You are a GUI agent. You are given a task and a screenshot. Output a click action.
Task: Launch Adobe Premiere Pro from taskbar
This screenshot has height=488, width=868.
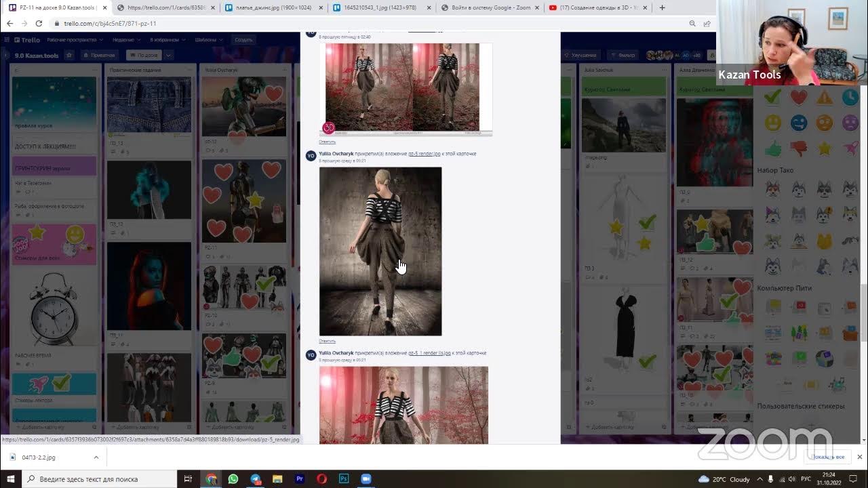[x=300, y=479]
